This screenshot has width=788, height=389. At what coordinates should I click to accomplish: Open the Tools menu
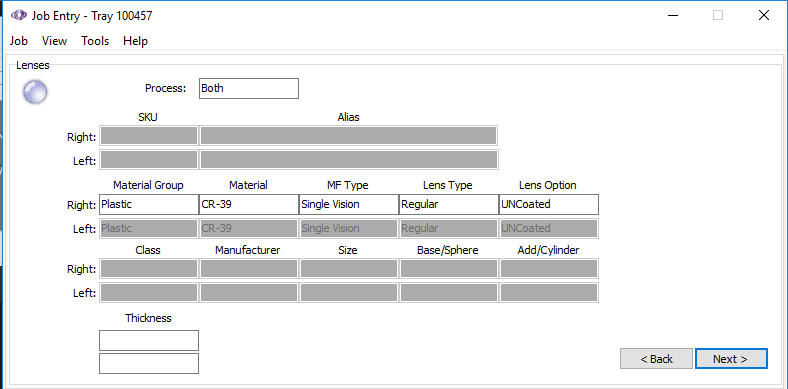coord(95,41)
